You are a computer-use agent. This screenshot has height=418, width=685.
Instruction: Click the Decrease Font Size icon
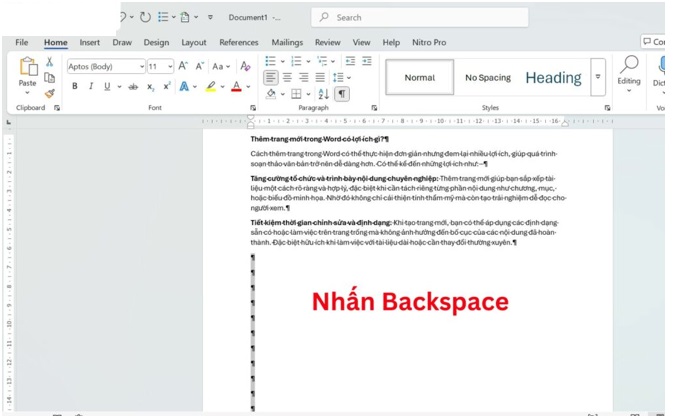200,66
